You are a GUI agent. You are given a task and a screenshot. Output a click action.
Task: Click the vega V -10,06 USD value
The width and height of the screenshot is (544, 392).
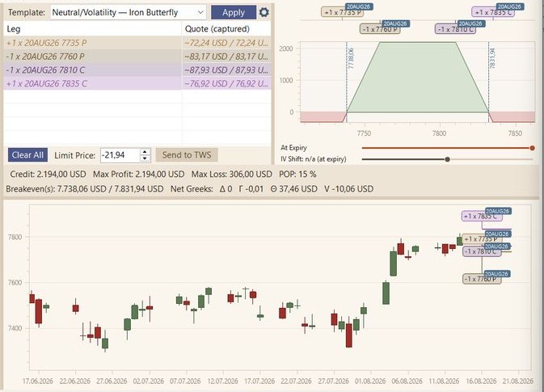pyautogui.click(x=348, y=189)
